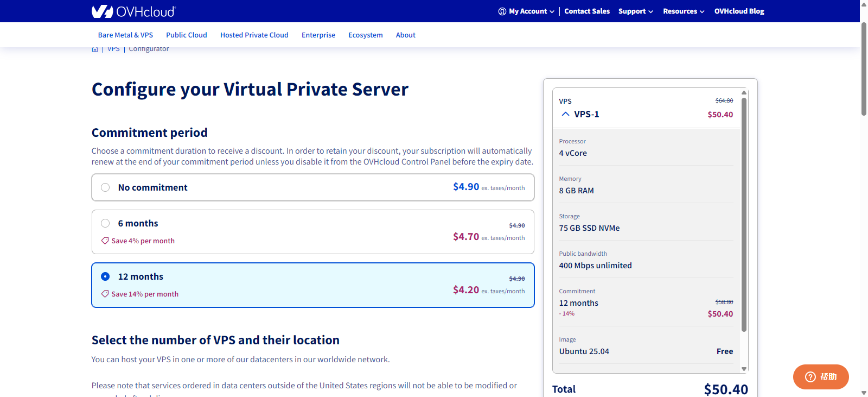Open the OVHcloud Blog link

click(x=739, y=11)
